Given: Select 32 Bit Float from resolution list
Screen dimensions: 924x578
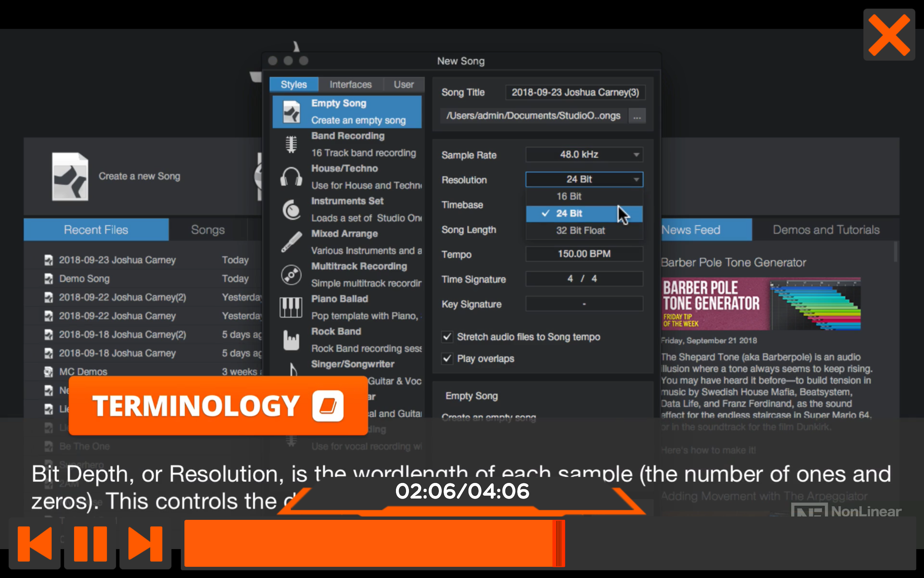Looking at the screenshot, I should 584,230.
